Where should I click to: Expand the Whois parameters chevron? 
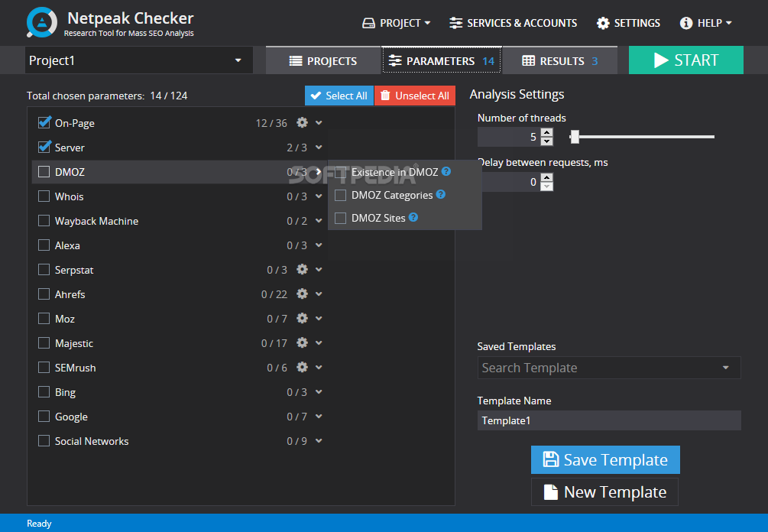319,196
